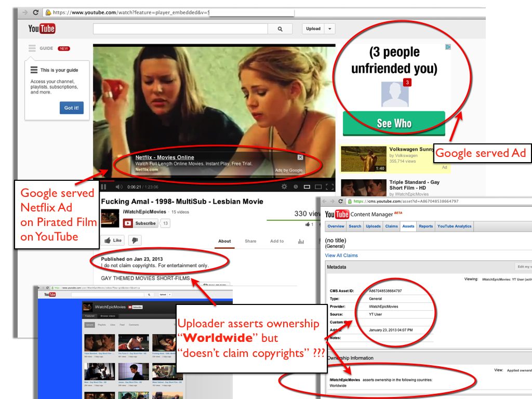
Task: Open the video statistics bar-chart icon
Action: tap(301, 241)
